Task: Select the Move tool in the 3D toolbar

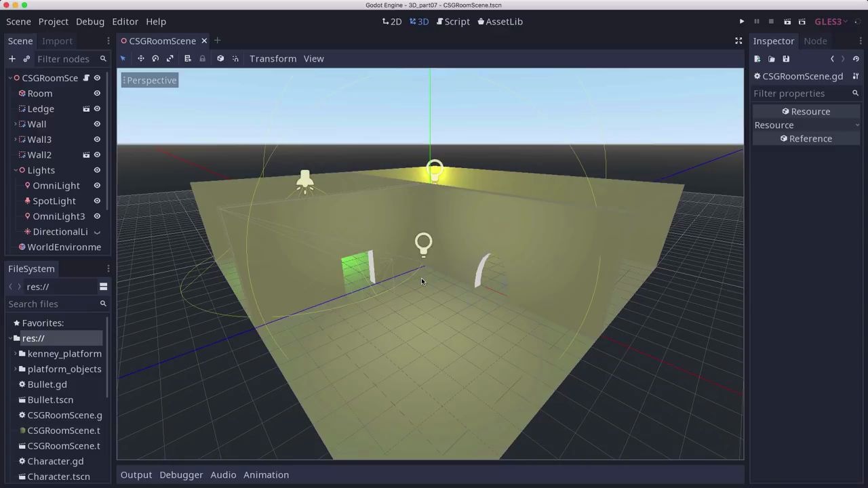Action: point(140,58)
